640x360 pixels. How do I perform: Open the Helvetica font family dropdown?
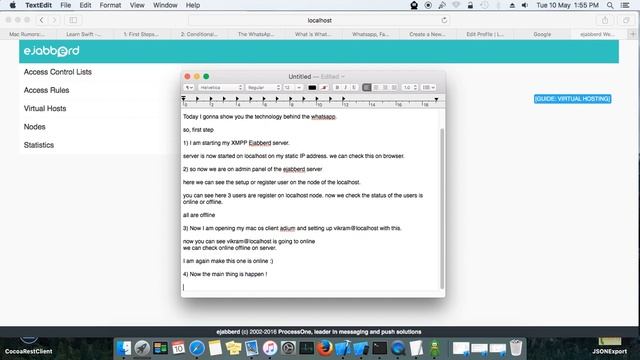(221, 87)
